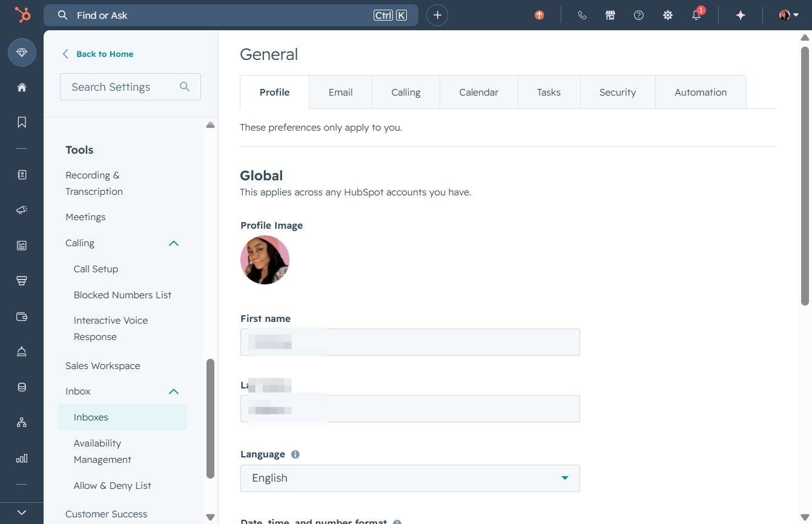
Task: Open Availability Management settings
Action: click(102, 451)
